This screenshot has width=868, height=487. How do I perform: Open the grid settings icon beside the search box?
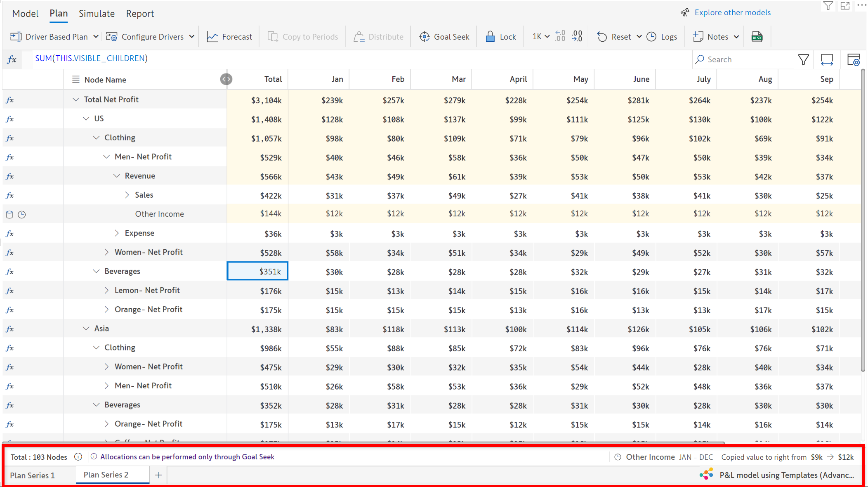tap(853, 59)
